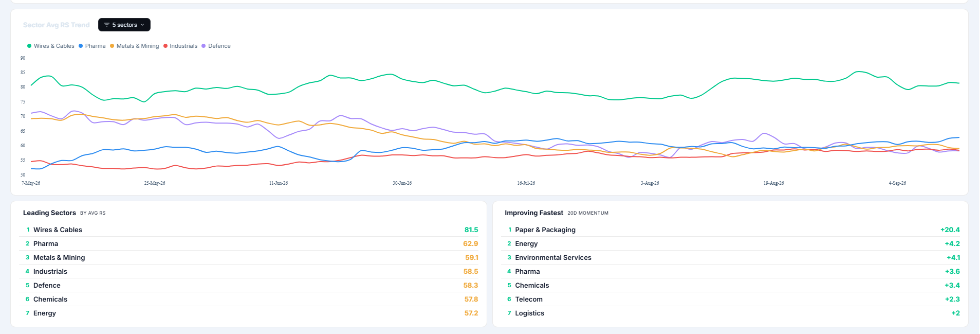
Task: Click the 58.3 RS value
Action: [471, 285]
